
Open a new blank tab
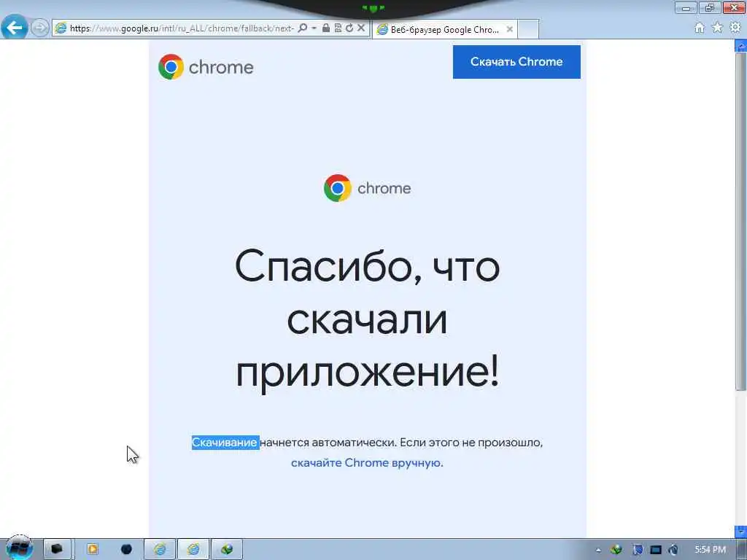click(x=528, y=29)
